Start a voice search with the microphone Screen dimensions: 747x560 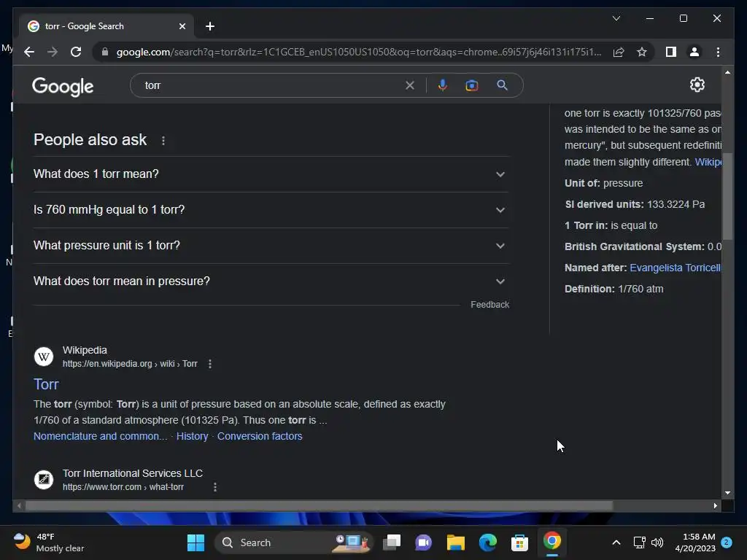tap(443, 85)
